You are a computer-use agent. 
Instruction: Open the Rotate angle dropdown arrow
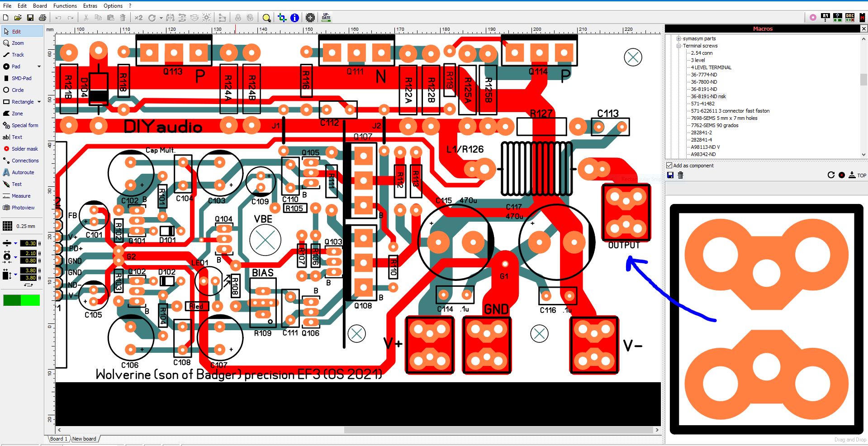point(161,18)
